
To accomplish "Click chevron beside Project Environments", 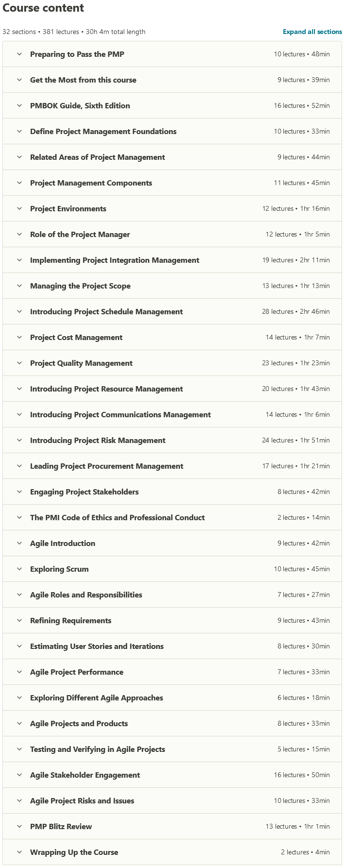I will click(x=19, y=208).
